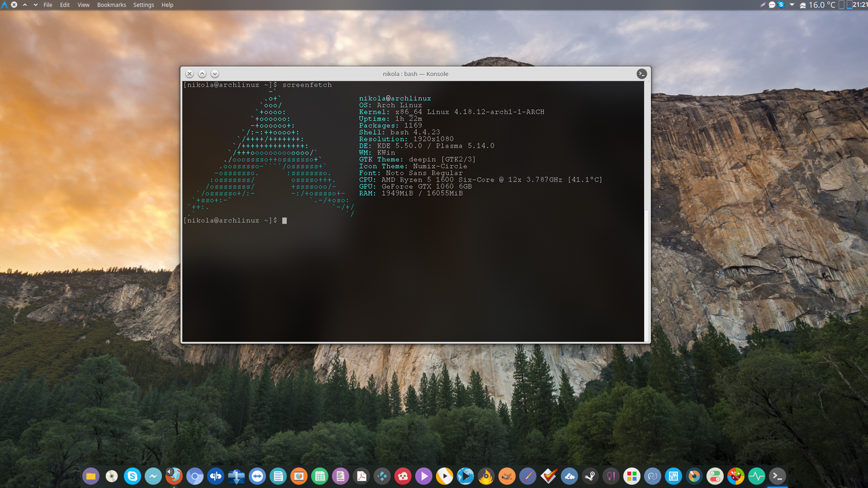The image size is (868, 488).
Task: Click the 'GPU: GeForce GTX 1060 6GB' line
Action: pos(415,186)
